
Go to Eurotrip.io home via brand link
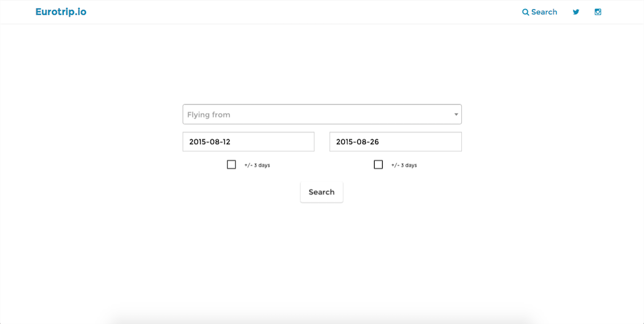point(61,12)
